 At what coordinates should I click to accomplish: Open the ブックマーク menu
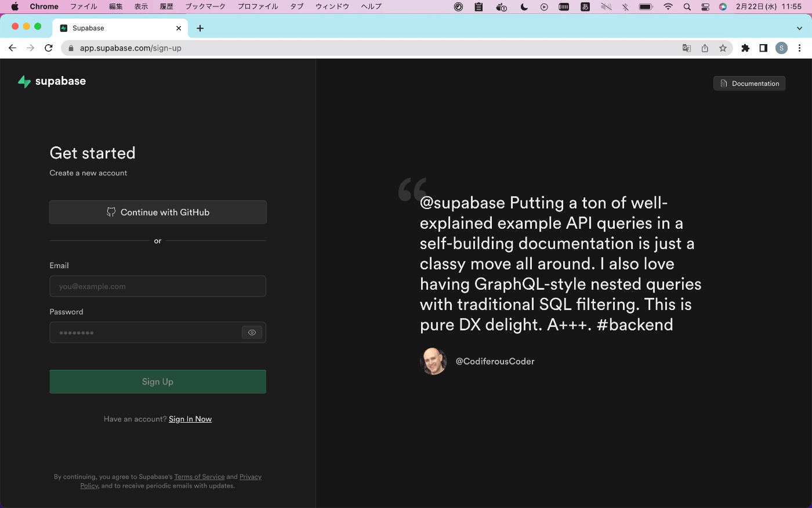click(205, 6)
